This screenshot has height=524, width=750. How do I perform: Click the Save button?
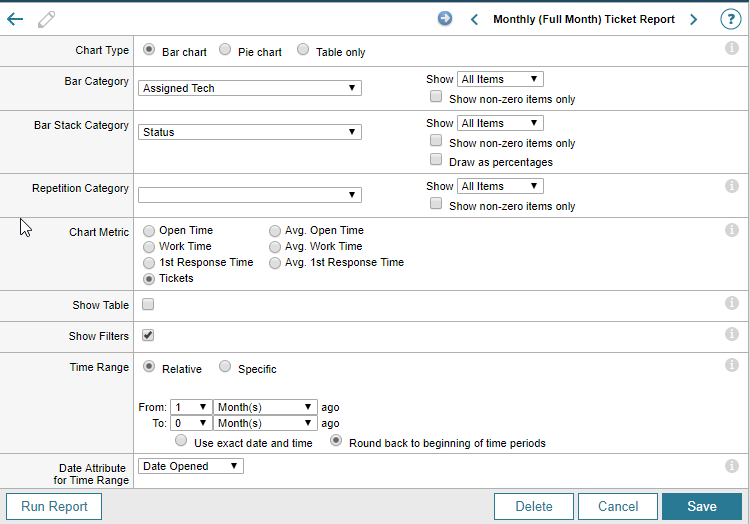pyautogui.click(x=702, y=506)
